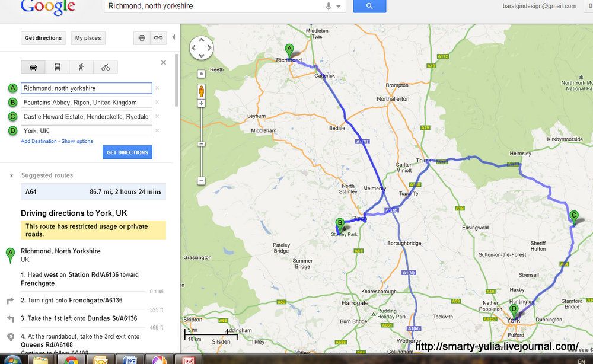Image resolution: width=593 pixels, height=364 pixels.
Task: Click step 1 Head west on Station Rd
Action: tap(80, 279)
